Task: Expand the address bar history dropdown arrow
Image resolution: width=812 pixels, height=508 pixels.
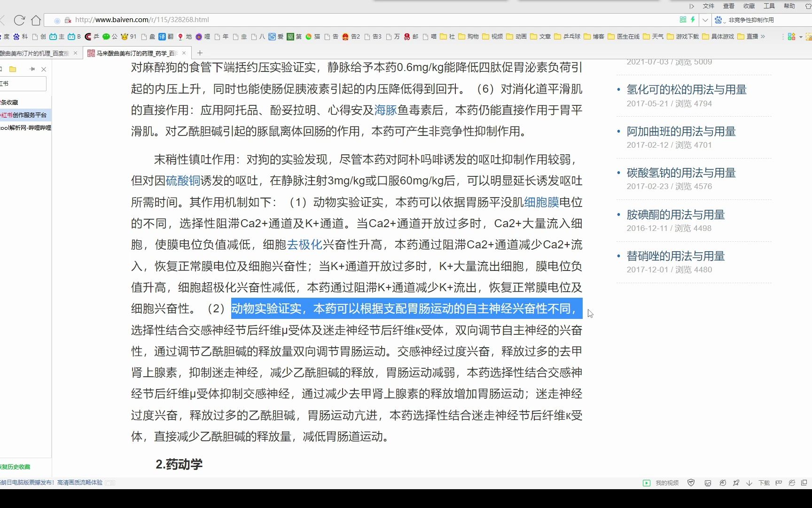Action: click(x=705, y=20)
